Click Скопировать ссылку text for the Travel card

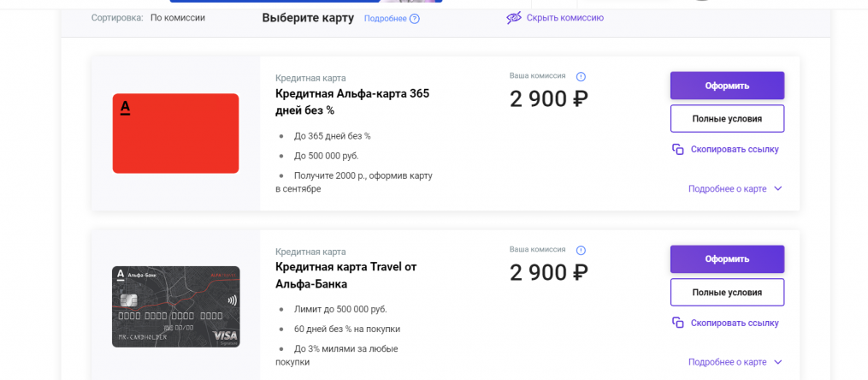(735, 323)
